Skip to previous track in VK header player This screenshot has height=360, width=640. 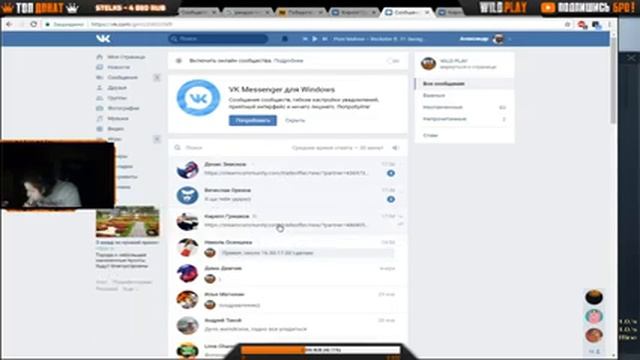[x=305, y=39]
